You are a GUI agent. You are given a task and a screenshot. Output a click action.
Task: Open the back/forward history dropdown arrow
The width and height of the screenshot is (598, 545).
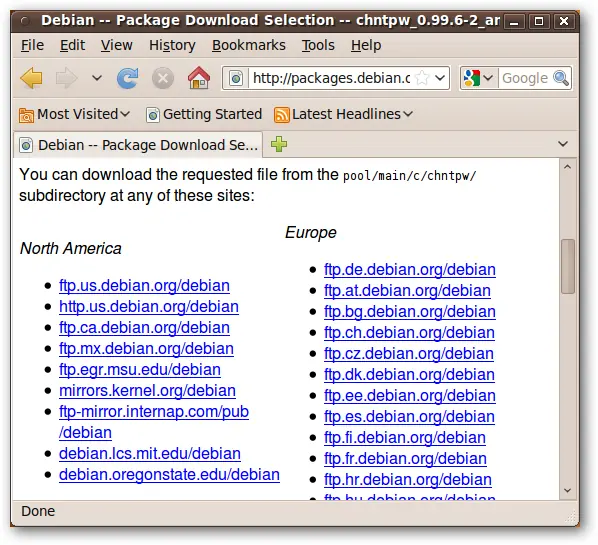(97, 78)
